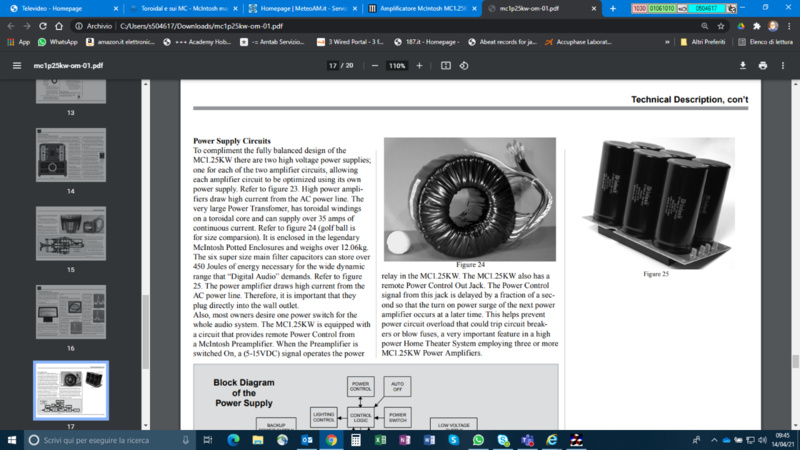Click the fit to page icon

tap(446, 65)
